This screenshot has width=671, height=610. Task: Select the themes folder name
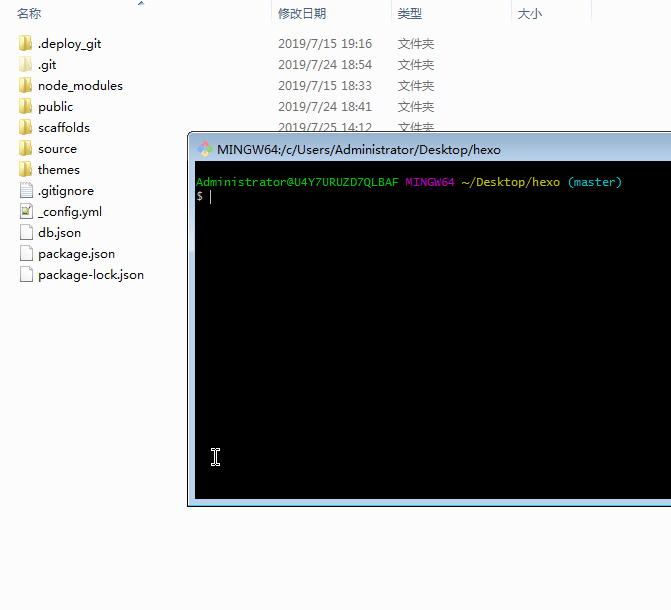pos(59,170)
